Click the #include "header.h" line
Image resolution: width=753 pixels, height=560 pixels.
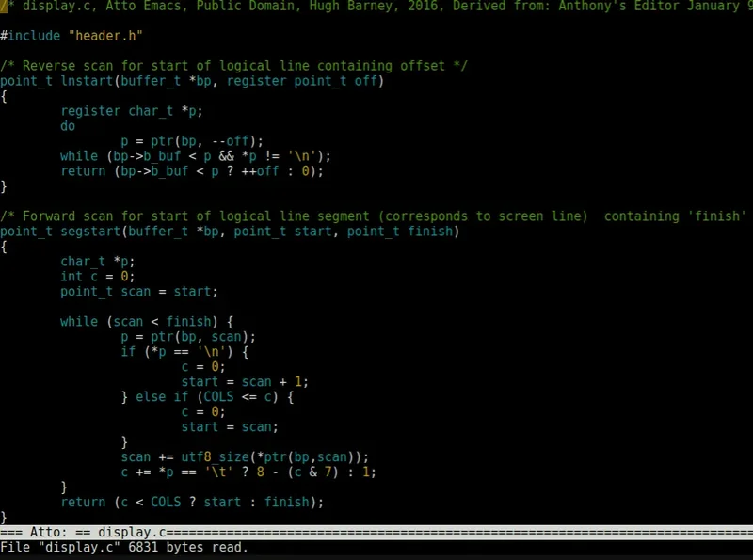(72, 36)
